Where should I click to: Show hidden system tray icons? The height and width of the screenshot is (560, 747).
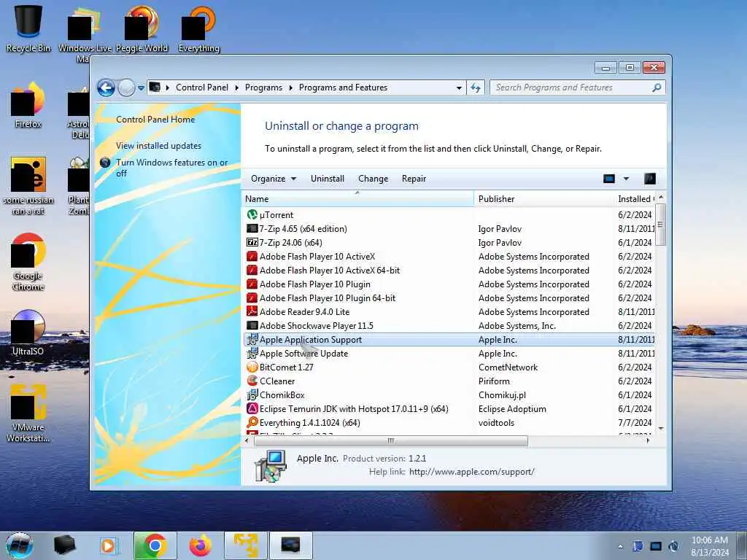tap(620, 546)
